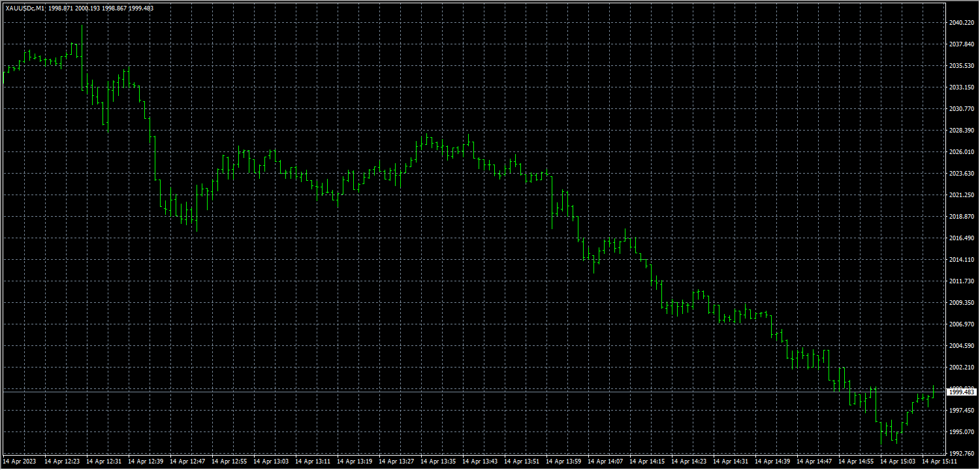The image size is (980, 470).
Task: Click the 2040.220 price axis label
Action: [962, 23]
